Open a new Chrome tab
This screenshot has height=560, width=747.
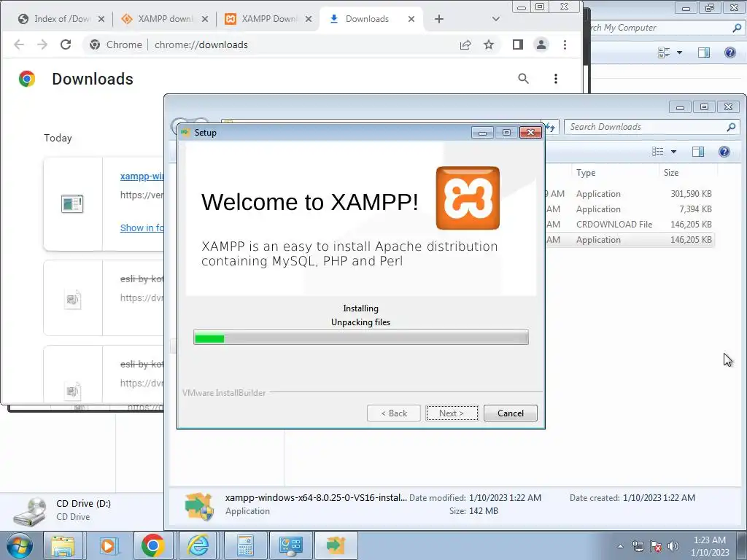pyautogui.click(x=438, y=19)
